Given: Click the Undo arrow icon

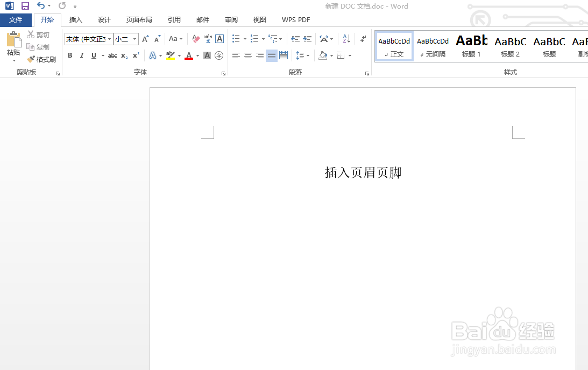Looking at the screenshot, I should tap(41, 5).
